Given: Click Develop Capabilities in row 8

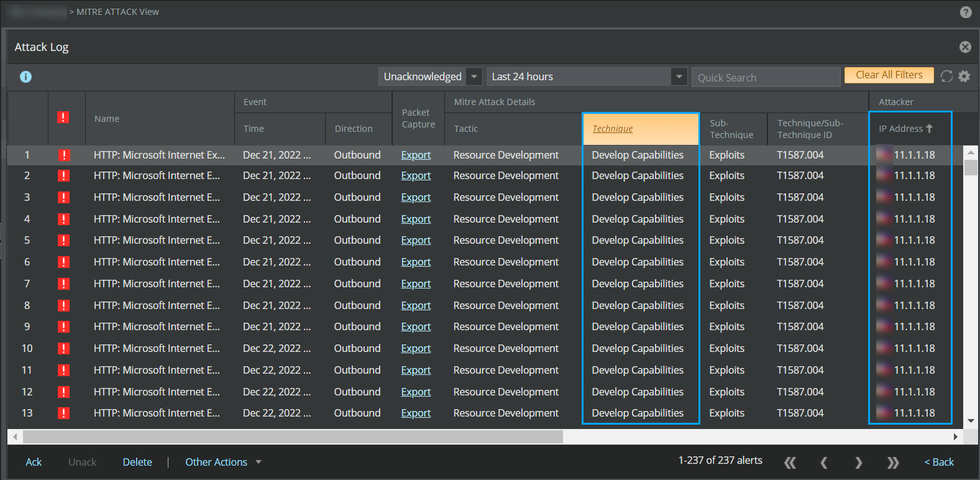Looking at the screenshot, I should coord(638,305).
